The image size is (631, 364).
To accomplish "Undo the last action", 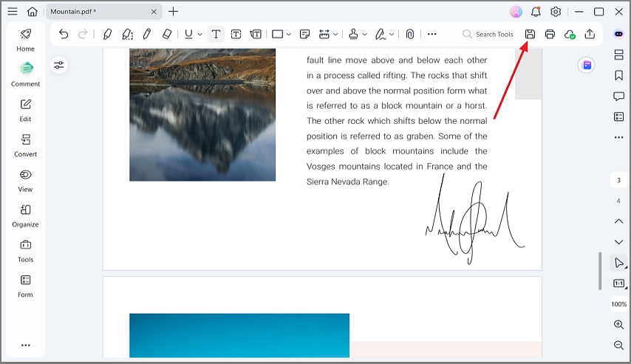I will [x=64, y=34].
